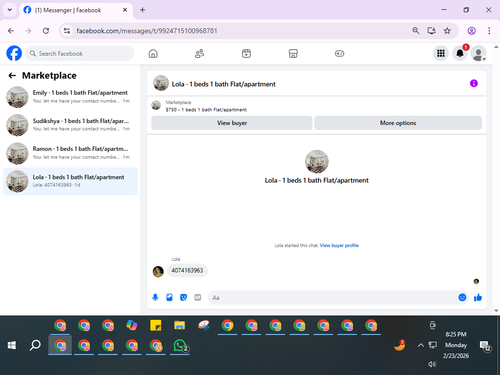Open the volume control in tray
This screenshot has height=375, width=500.
pos(432,364)
